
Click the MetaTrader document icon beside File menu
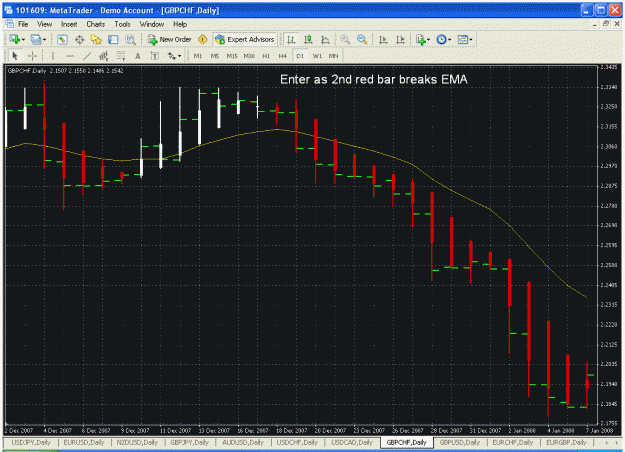pos(10,24)
